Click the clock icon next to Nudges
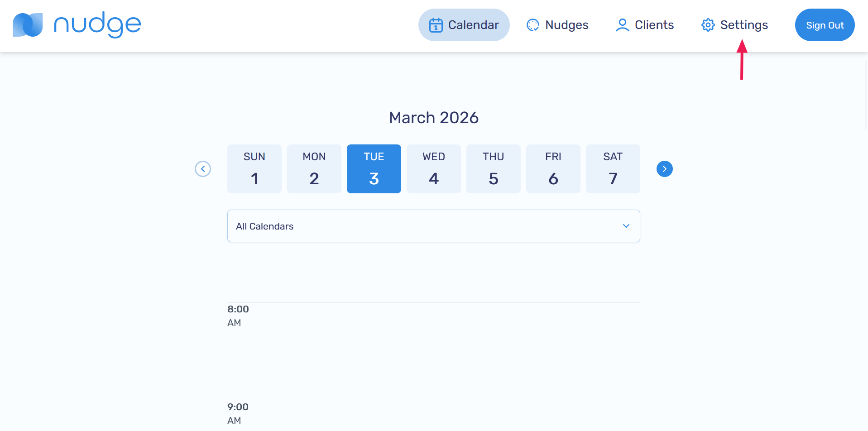Screen dimensions: 868x431 [532, 25]
